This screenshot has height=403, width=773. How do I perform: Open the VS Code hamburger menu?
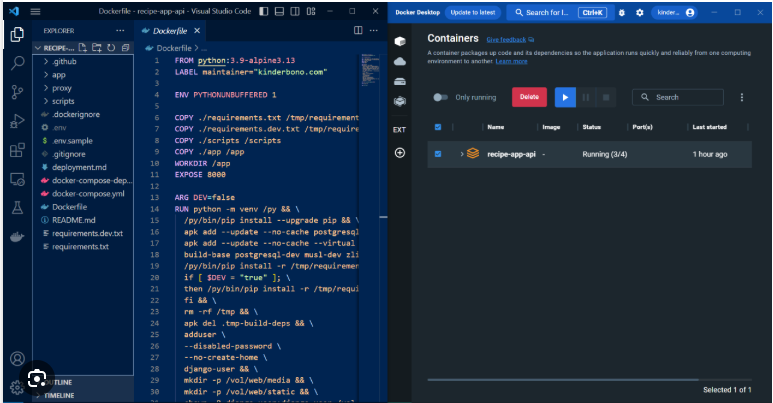click(x=35, y=12)
